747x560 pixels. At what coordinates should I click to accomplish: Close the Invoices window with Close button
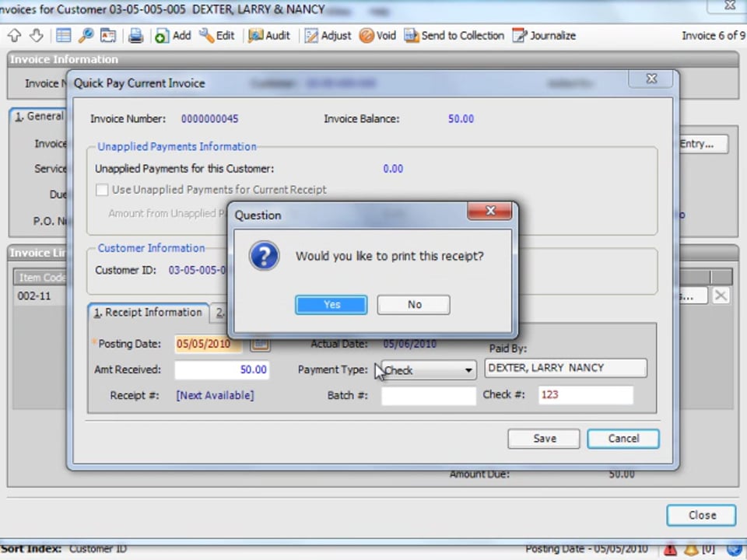pos(701,515)
